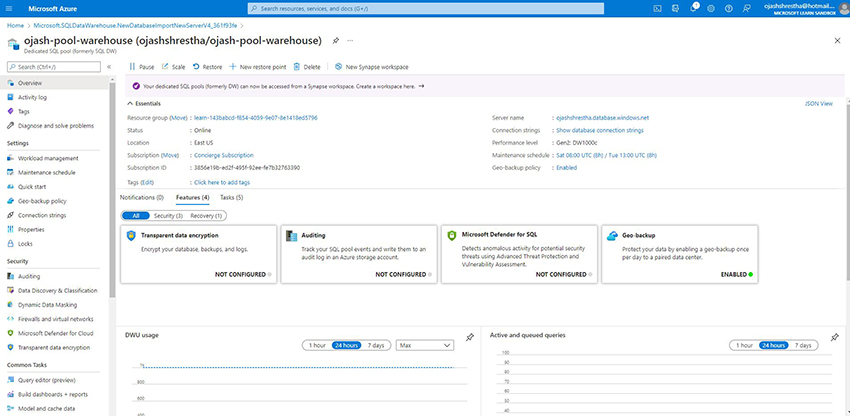Open Cloud Shell from the top bar
This screenshot has width=850, height=416.
click(x=657, y=8)
